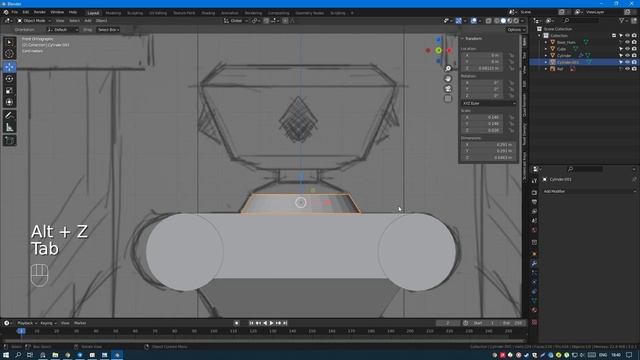Viewport: 640px width, 360px height.
Task: Hide Cylinder.001 in viewport via eye icon
Action: [x=627, y=62]
